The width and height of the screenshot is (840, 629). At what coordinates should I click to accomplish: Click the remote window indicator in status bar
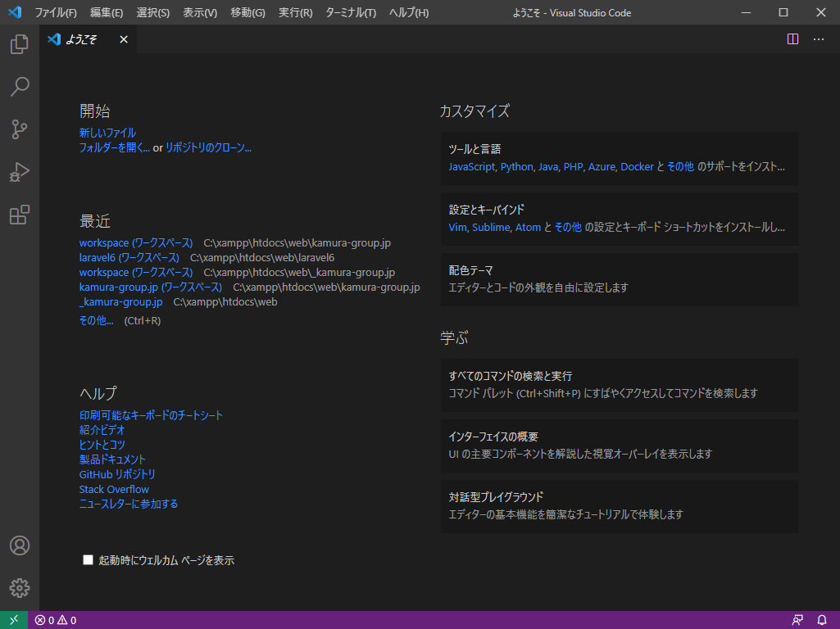pos(14,620)
